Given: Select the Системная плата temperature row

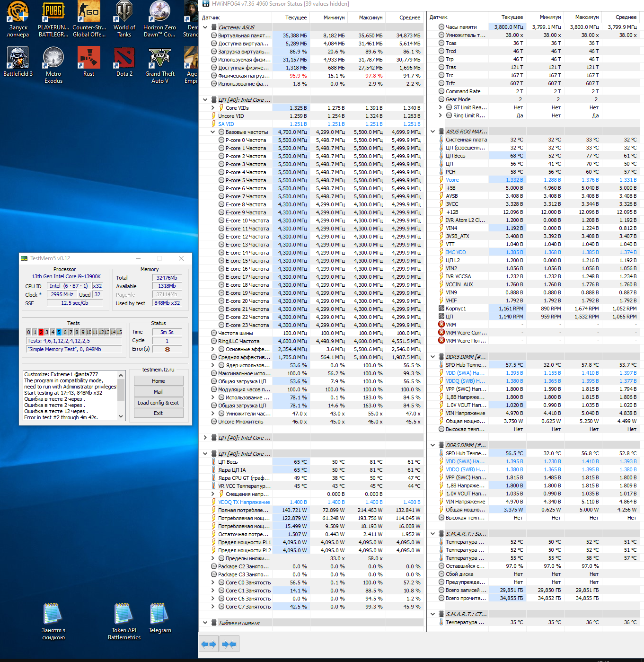Looking at the screenshot, I should point(534,140).
